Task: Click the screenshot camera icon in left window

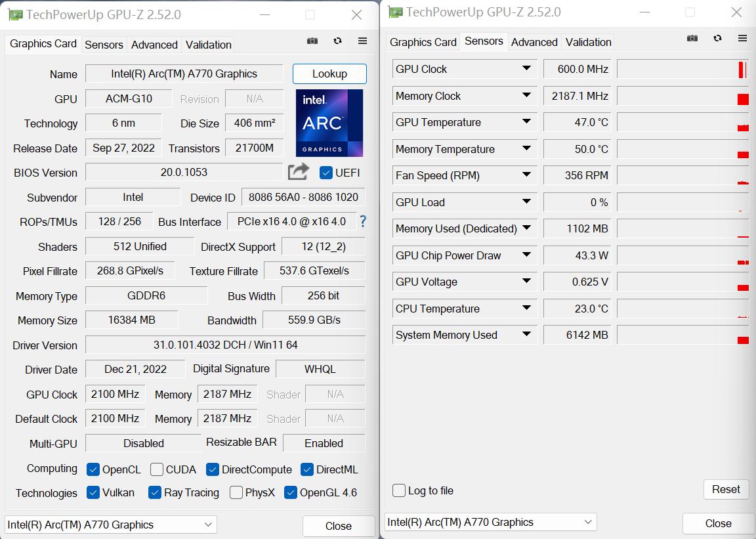Action: pyautogui.click(x=312, y=41)
